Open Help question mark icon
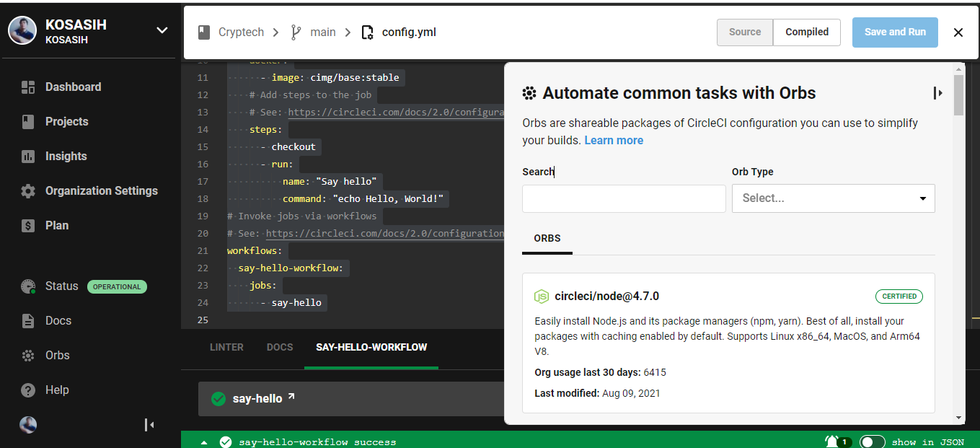Screen dimensions: 980x448 [x=28, y=390]
